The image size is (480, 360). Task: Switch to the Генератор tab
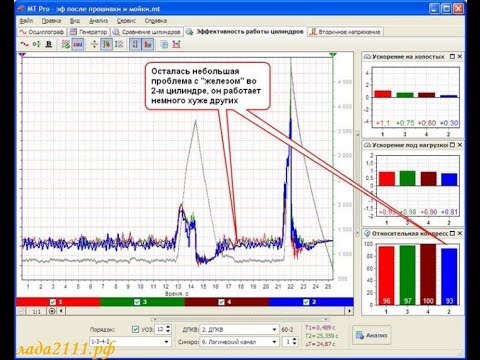88,32
